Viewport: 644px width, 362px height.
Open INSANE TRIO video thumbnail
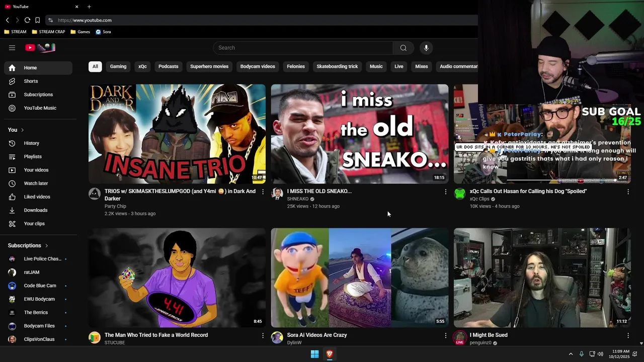click(177, 134)
